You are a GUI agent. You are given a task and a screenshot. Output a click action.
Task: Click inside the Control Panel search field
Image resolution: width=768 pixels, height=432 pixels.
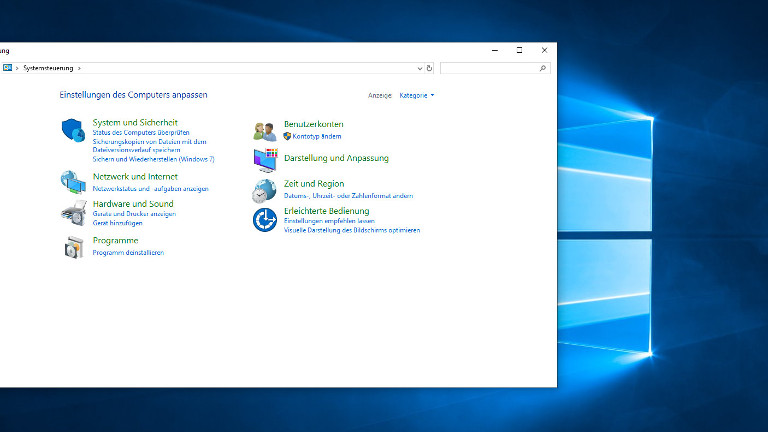(490, 68)
